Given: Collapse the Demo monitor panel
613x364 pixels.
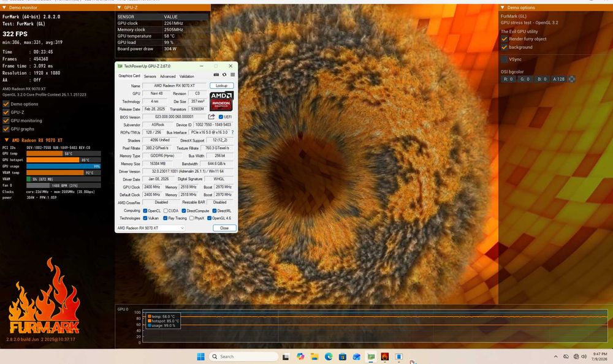Looking at the screenshot, I should pyautogui.click(x=4, y=7).
